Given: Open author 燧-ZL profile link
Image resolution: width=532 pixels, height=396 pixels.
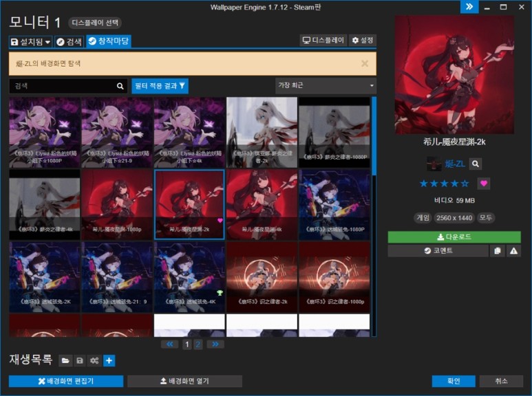Looking at the screenshot, I should pos(455,164).
